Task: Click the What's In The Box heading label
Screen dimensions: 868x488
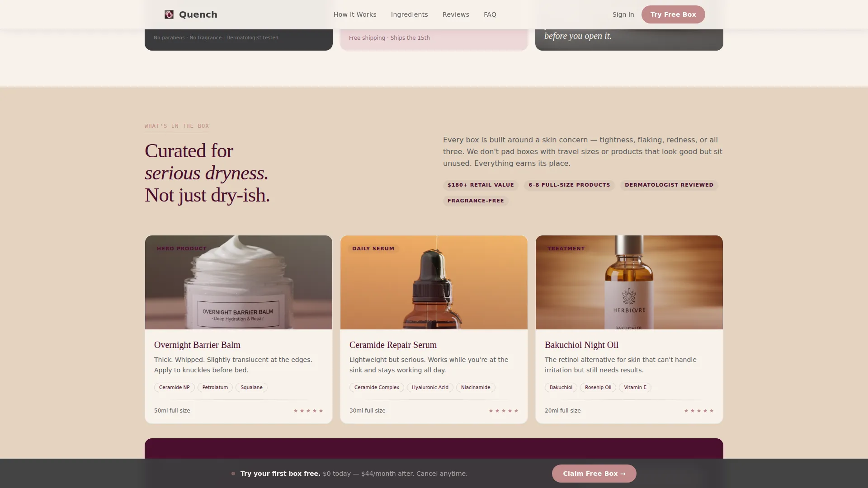Action: [177, 126]
